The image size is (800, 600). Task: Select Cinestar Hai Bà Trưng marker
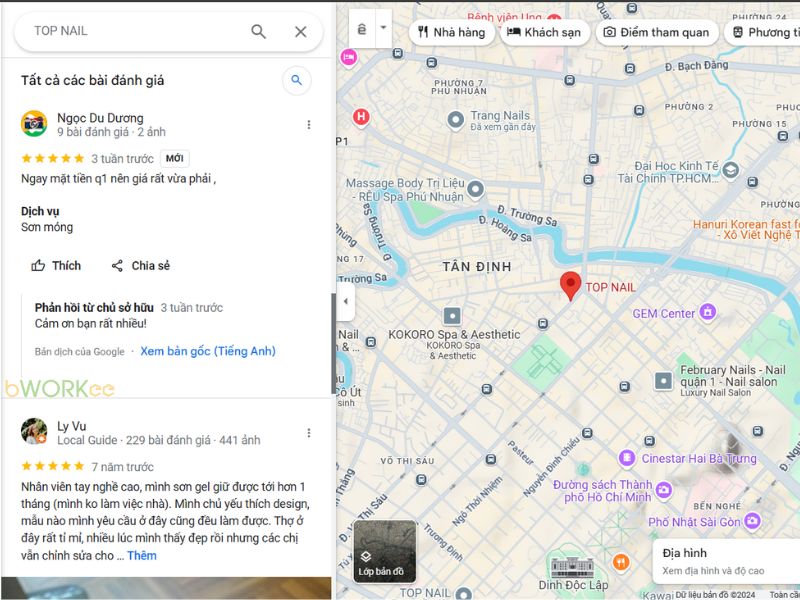[x=627, y=458]
